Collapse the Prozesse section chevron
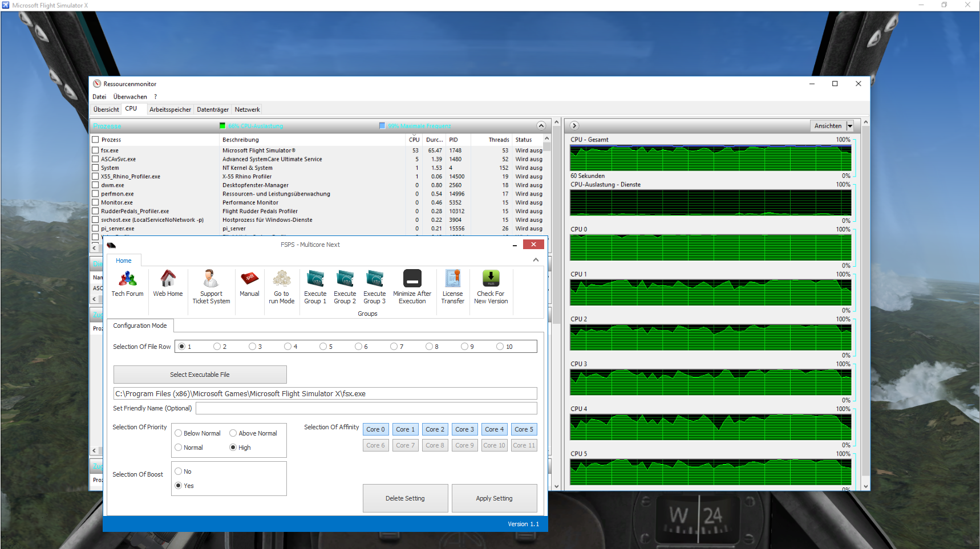Image resolution: width=980 pixels, height=549 pixels. point(541,126)
